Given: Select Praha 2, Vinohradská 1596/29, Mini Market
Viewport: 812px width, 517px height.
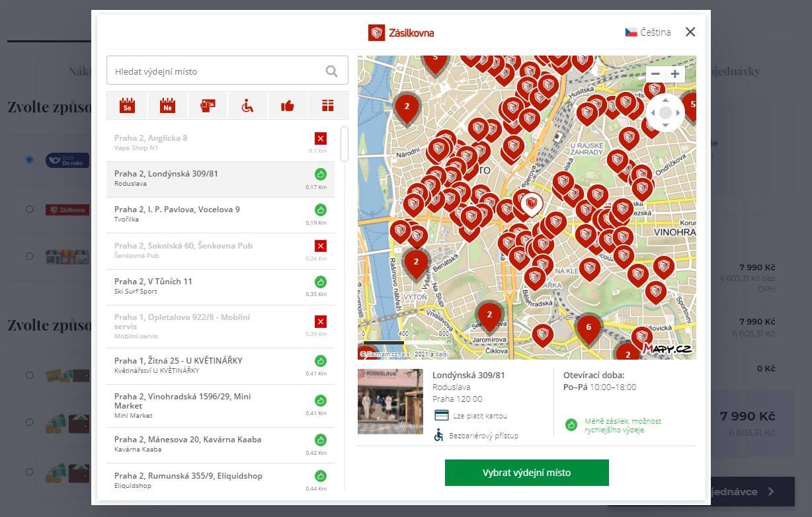Looking at the screenshot, I should point(220,406).
